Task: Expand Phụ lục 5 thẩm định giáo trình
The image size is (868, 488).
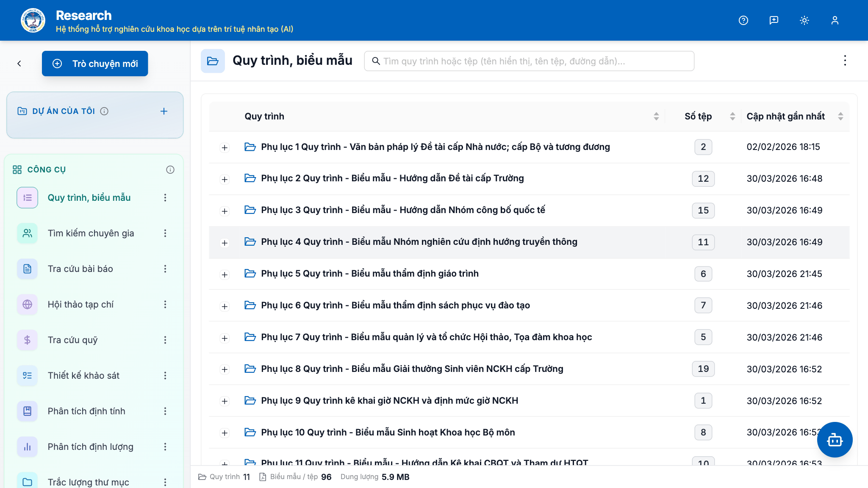Action: [x=225, y=274]
